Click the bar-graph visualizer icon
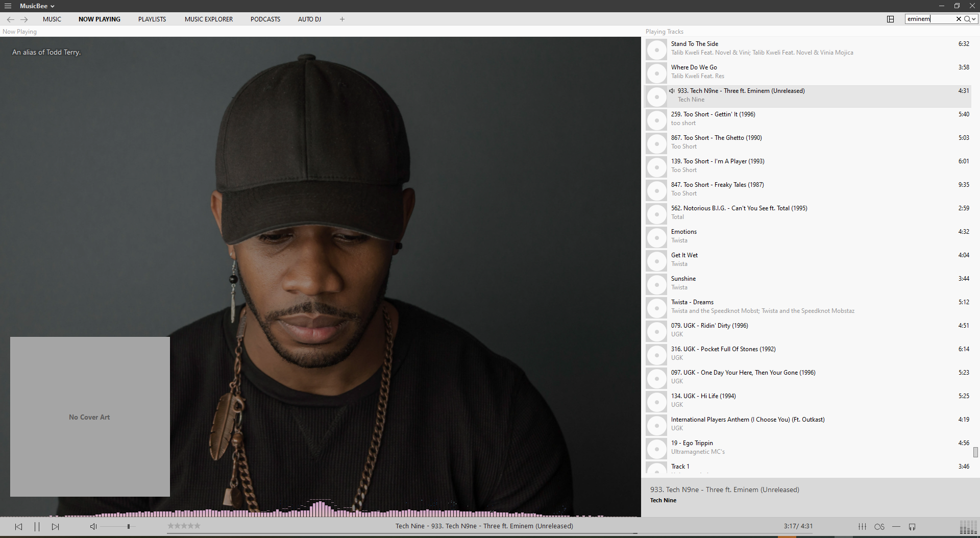980x538 pixels. point(968,527)
